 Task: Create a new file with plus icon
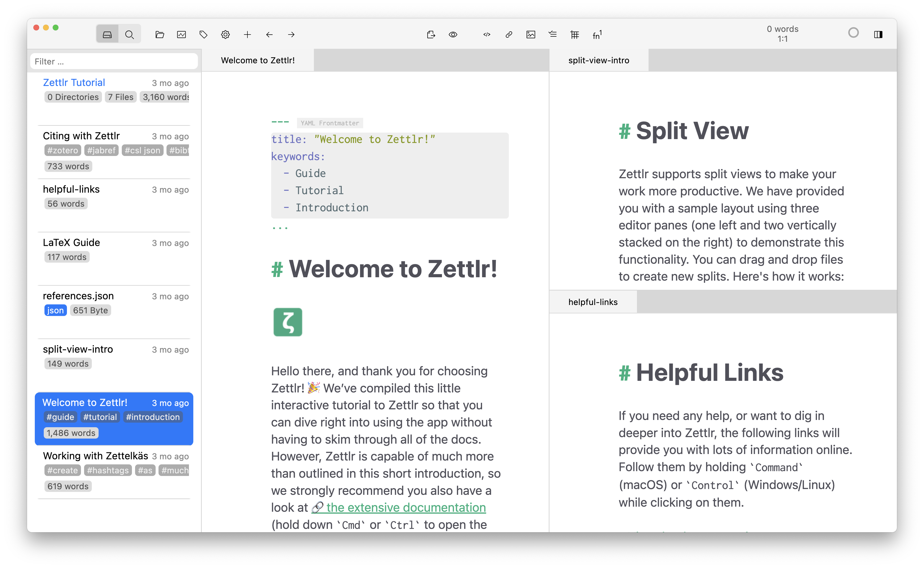[247, 35]
